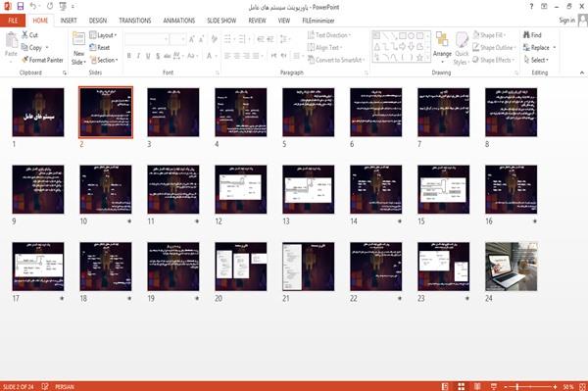Click the Save icon in quick access toolbar
The width and height of the screenshot is (588, 391).
coord(21,7)
